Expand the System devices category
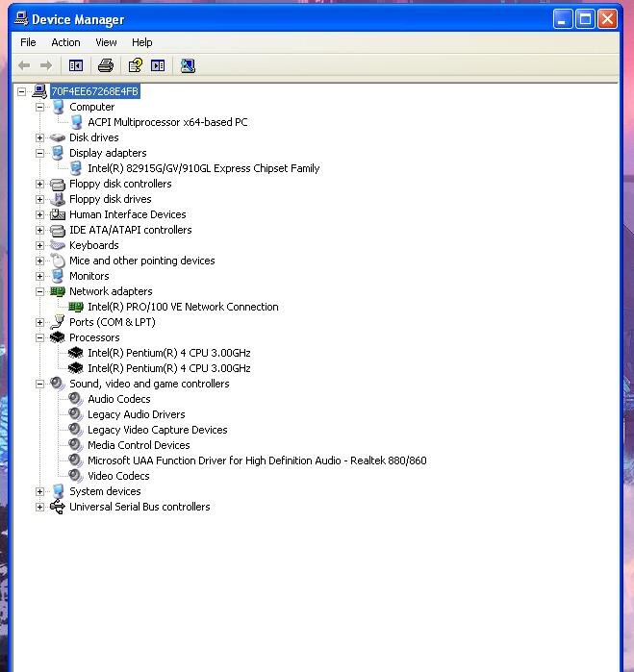 39,491
